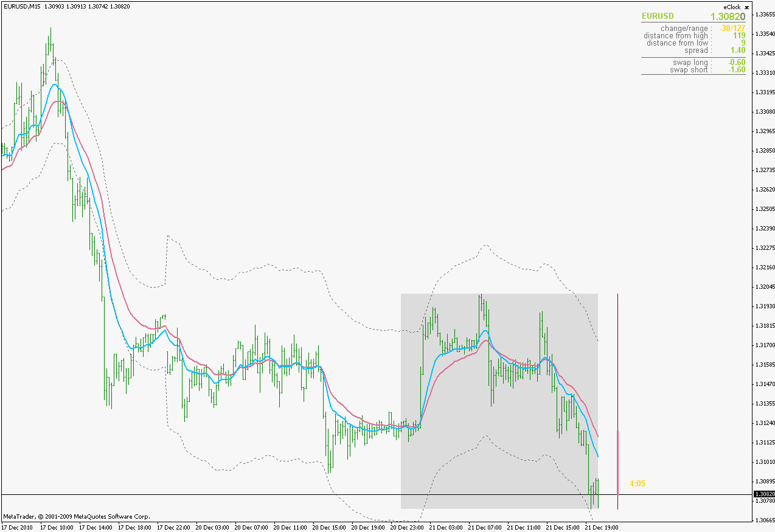This screenshot has height=532, width=775.
Task: Click the yellow -38/127 change/range value
Action: [732, 29]
